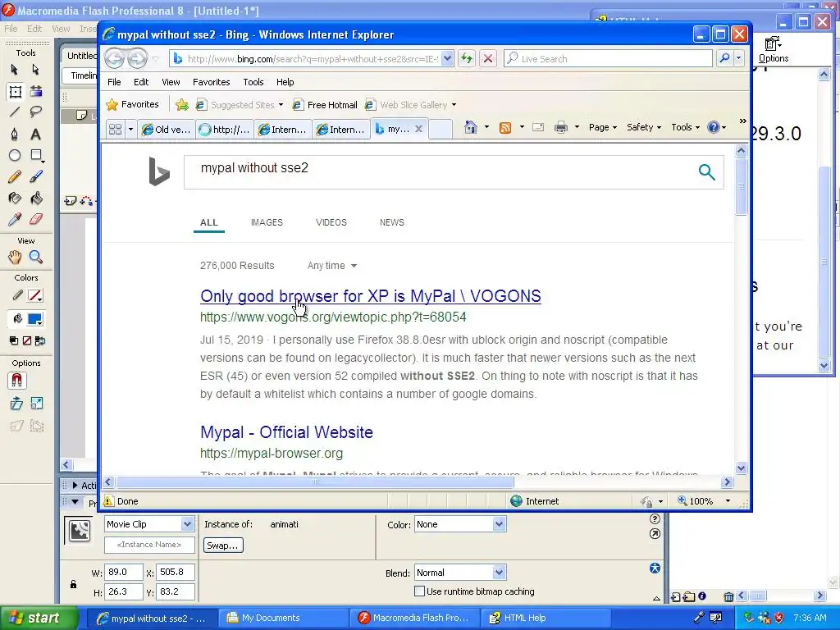The width and height of the screenshot is (840, 630).
Task: Click the Black and White colors icon
Action: (14, 340)
